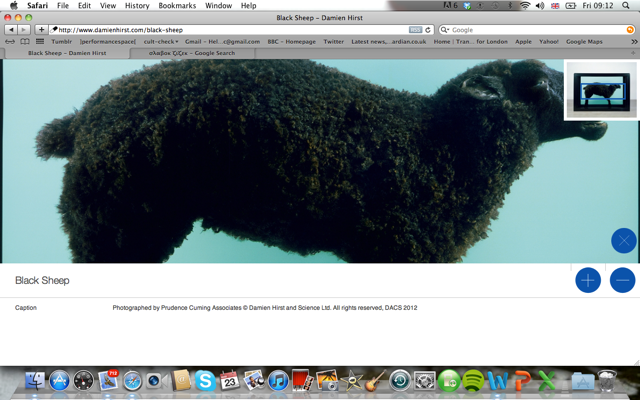Show hidden bookmarks with the double chevron

[x=634, y=42]
